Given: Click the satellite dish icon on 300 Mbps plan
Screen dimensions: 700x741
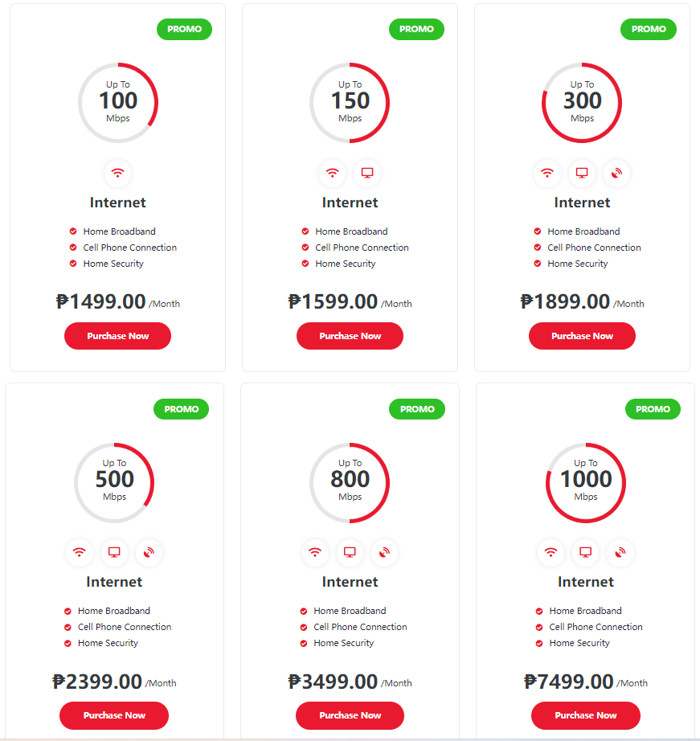Looking at the screenshot, I should pyautogui.click(x=616, y=173).
